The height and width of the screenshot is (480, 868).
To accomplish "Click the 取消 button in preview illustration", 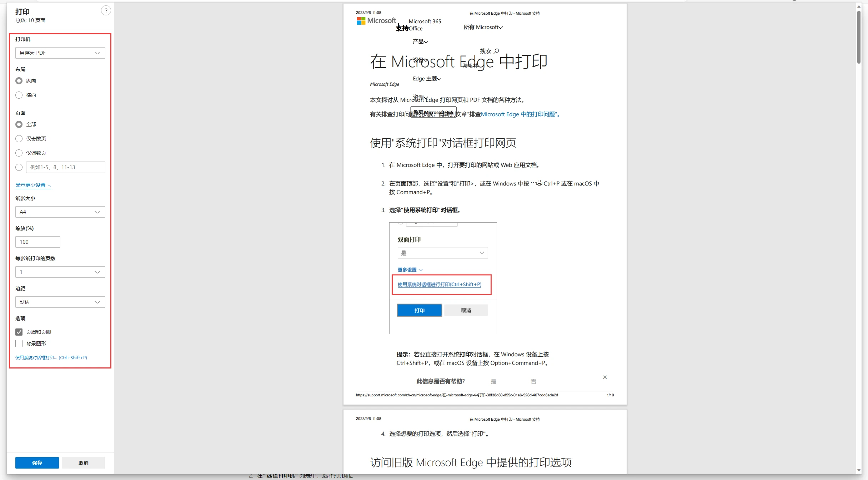I will [466, 310].
